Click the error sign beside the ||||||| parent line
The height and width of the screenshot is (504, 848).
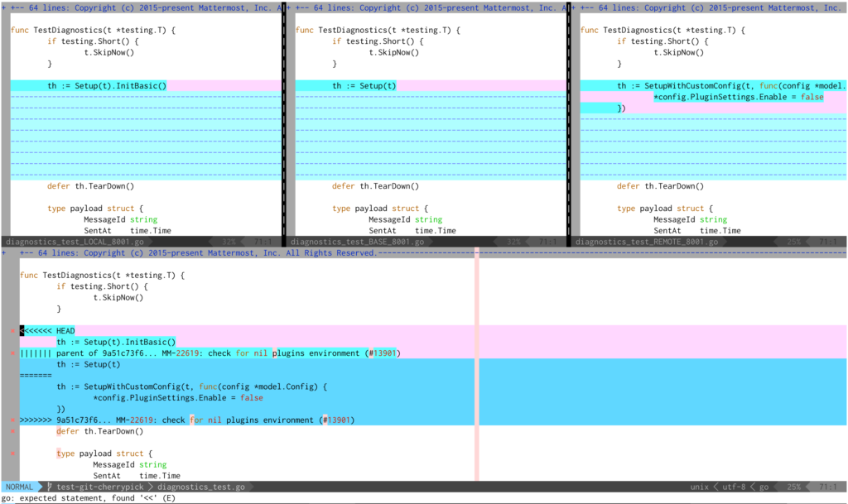pyautogui.click(x=12, y=353)
